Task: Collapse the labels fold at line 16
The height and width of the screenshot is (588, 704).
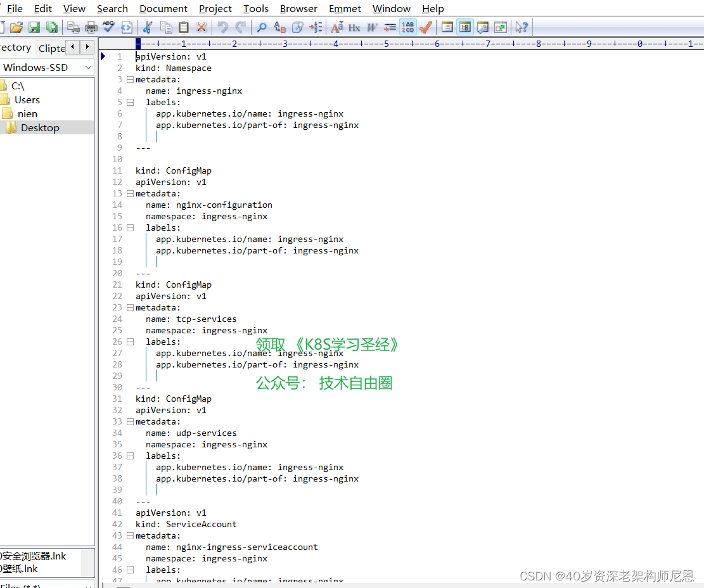Action: pos(130,227)
